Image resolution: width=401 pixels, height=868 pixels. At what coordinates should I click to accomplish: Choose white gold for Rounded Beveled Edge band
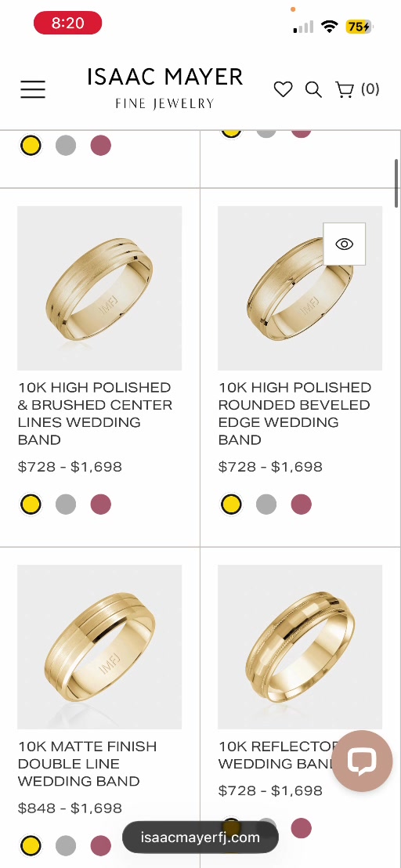pos(266,505)
